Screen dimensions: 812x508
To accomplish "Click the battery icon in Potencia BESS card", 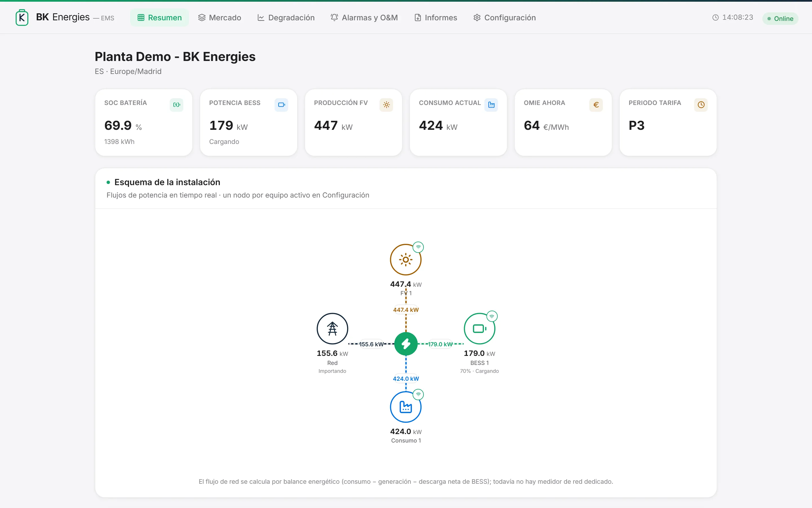I will coord(281,105).
